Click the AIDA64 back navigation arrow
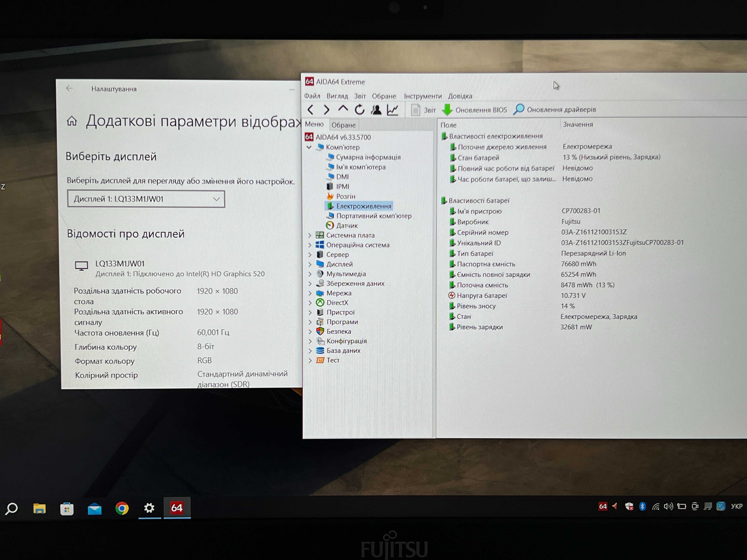This screenshot has height=560, width=747. 311,110
